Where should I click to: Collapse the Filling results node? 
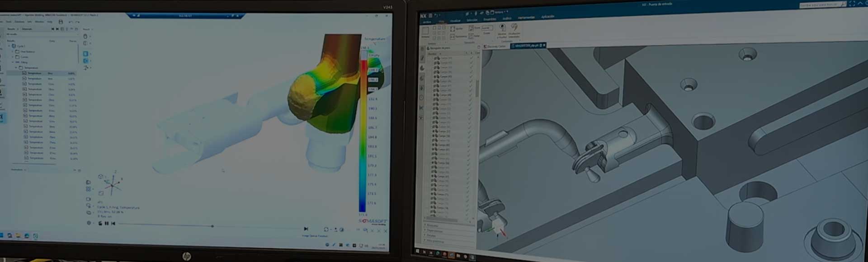(x=12, y=62)
